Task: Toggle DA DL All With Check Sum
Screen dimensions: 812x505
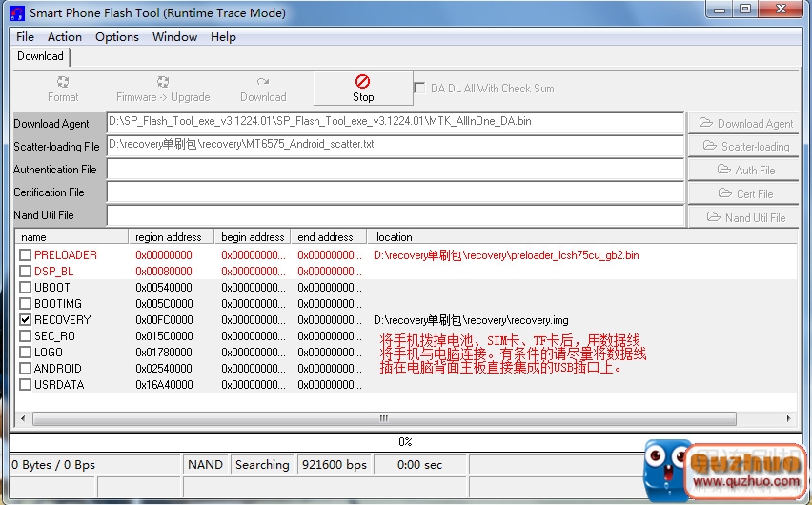Action: [x=420, y=88]
